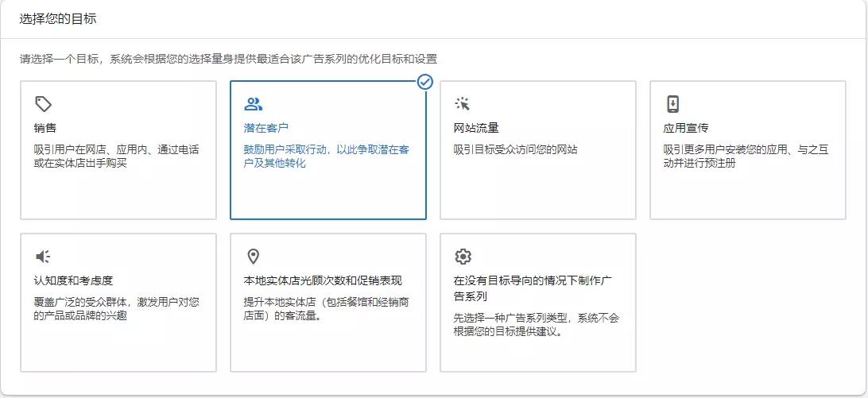Click the cursor sparkle icon for 网站流量
868x398 pixels.
pos(463,104)
